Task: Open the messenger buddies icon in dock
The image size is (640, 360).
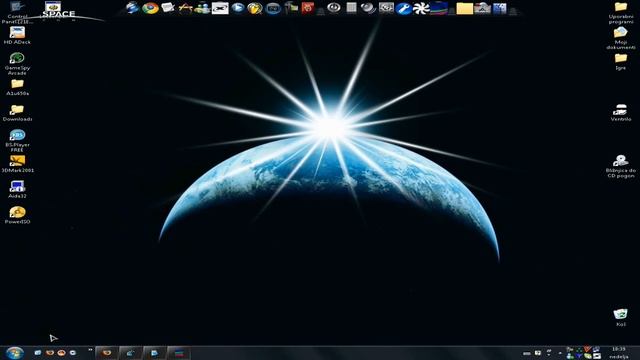Action: (x=202, y=8)
